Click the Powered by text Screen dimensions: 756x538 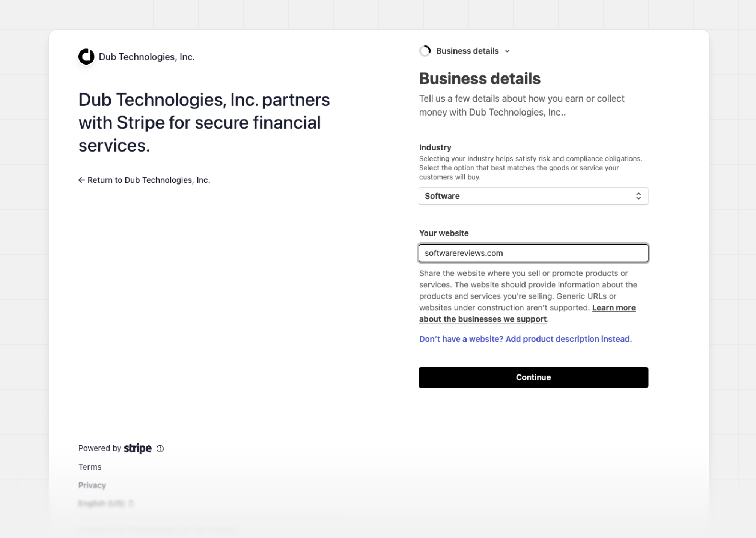(99, 448)
